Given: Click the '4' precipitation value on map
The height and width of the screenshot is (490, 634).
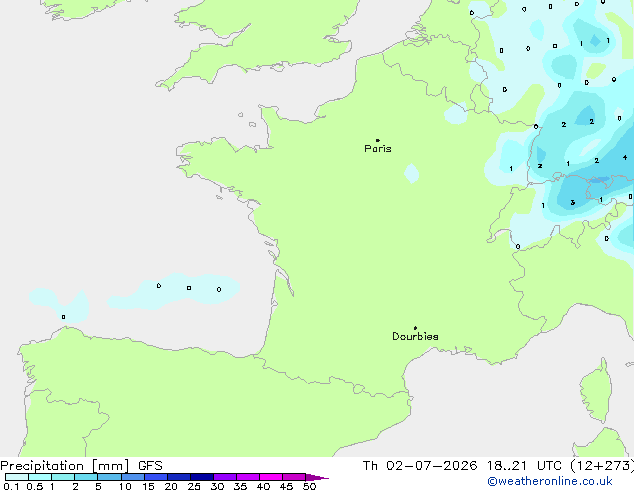Looking at the screenshot, I should click(x=625, y=157).
